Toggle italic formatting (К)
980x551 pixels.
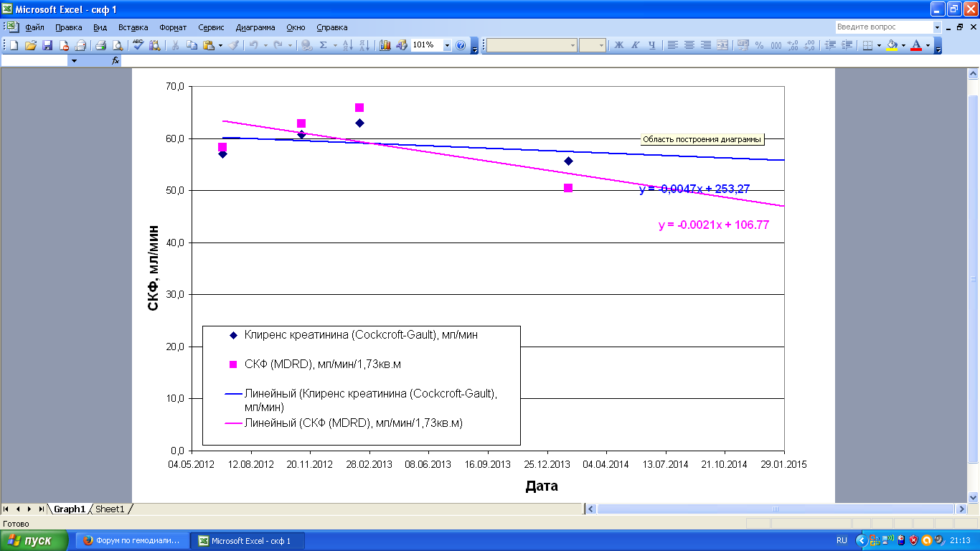[x=636, y=45]
